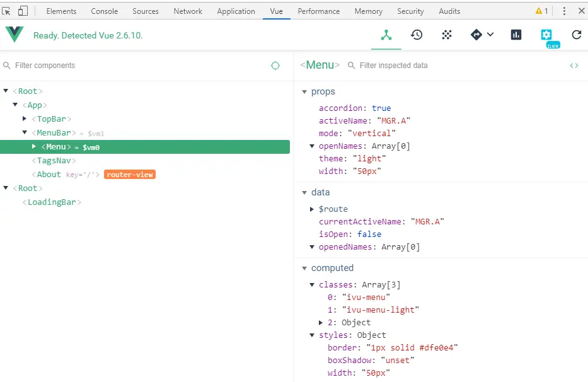Open the DevTools three-dot menu
The width and height of the screenshot is (588, 382).
coord(564,11)
